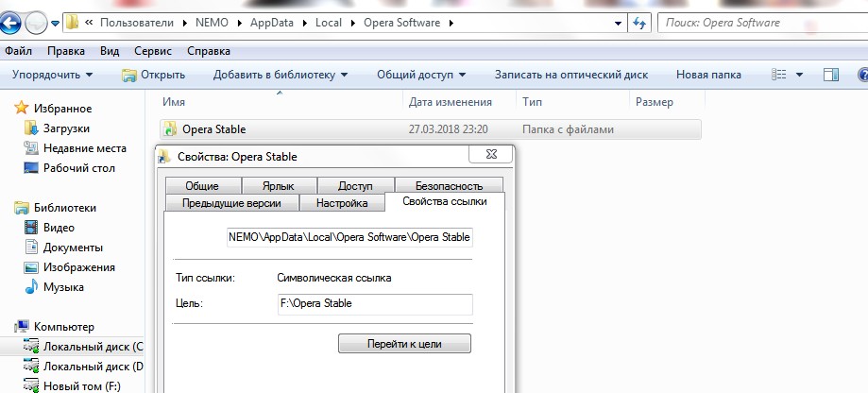Open 'Локальный диск (D' drive
Screen dimensions: 868x393
pos(93,367)
